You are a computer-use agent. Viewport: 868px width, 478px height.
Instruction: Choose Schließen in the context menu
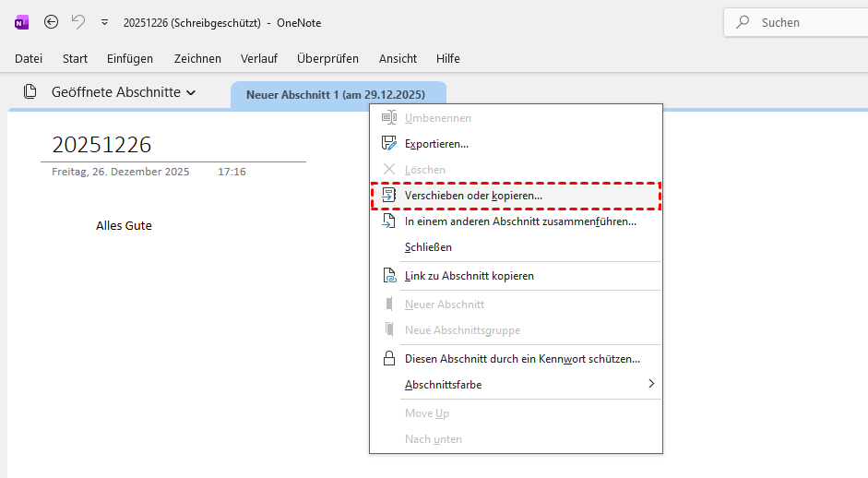tap(428, 247)
